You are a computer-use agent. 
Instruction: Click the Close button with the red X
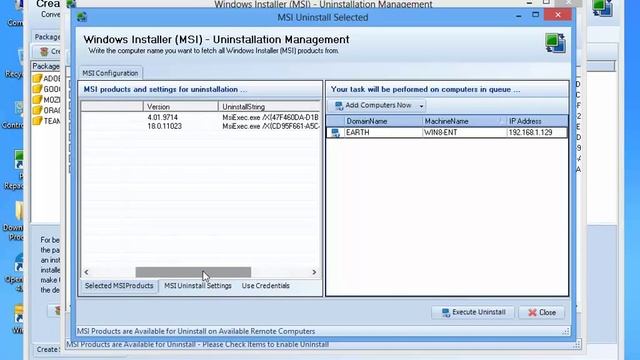tap(542, 312)
